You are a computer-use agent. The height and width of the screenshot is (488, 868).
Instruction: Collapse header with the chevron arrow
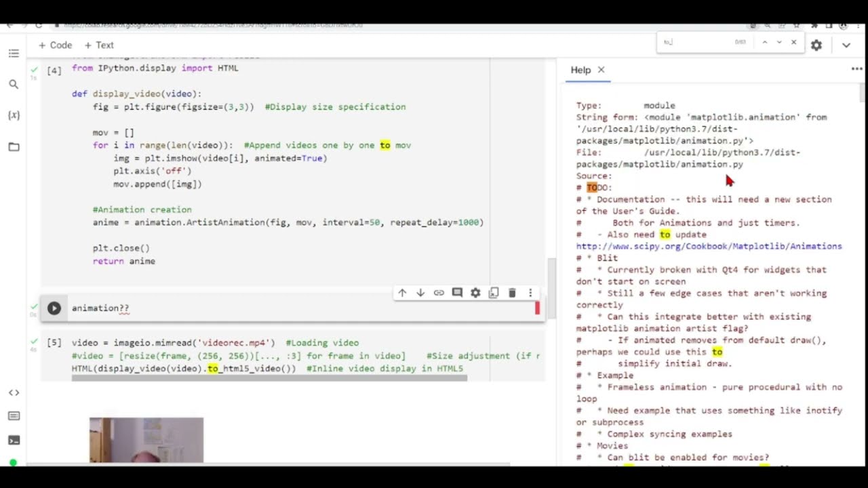[846, 45]
